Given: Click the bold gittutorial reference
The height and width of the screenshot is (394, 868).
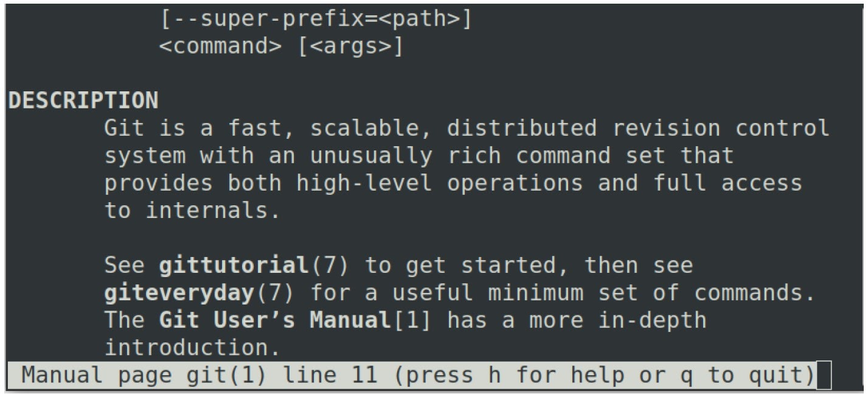Looking at the screenshot, I should point(234,266).
